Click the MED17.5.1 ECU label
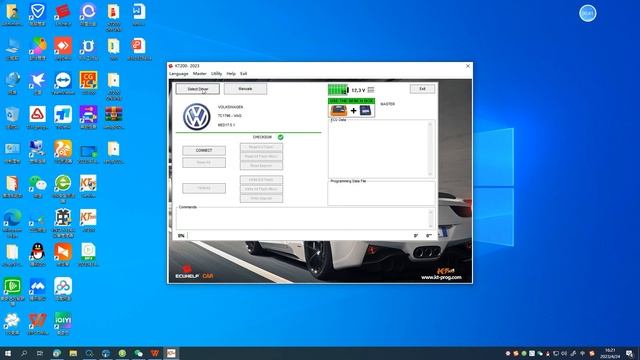Image resolution: width=640 pixels, height=360 pixels. pos(226,125)
